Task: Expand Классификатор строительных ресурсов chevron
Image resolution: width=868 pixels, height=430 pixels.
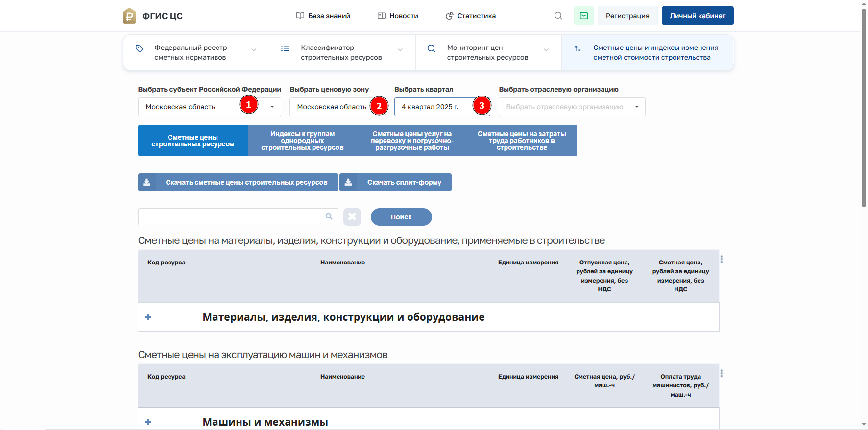Action: (400, 50)
